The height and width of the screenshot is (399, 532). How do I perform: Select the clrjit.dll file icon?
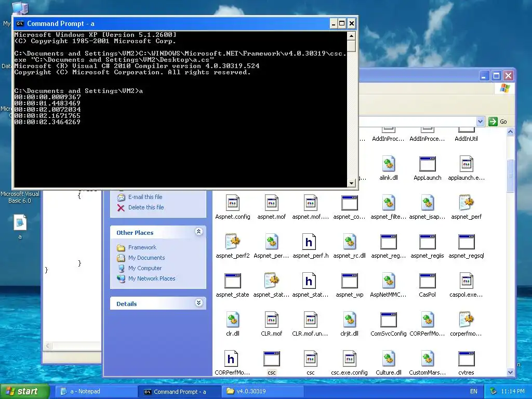click(350, 320)
